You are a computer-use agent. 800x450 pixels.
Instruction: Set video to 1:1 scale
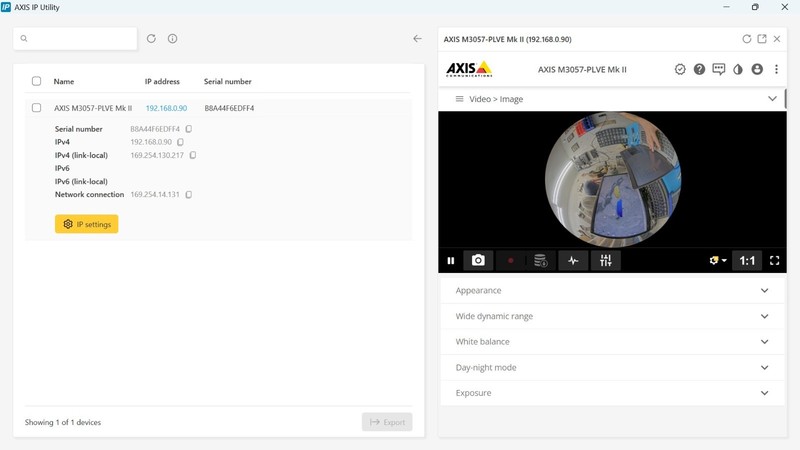pos(747,261)
